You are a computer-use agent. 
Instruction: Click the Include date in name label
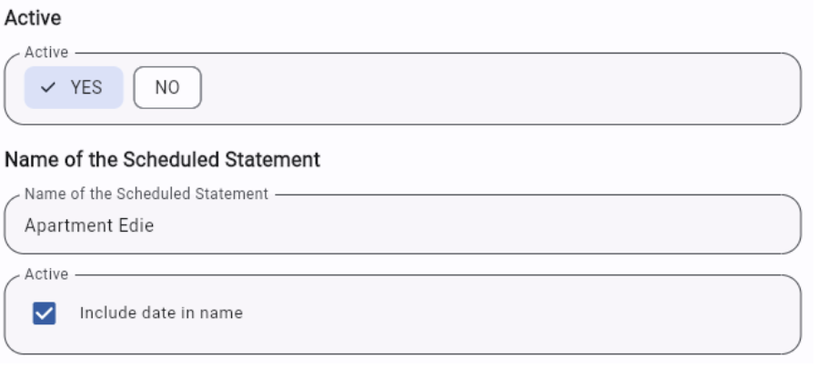coord(161,313)
